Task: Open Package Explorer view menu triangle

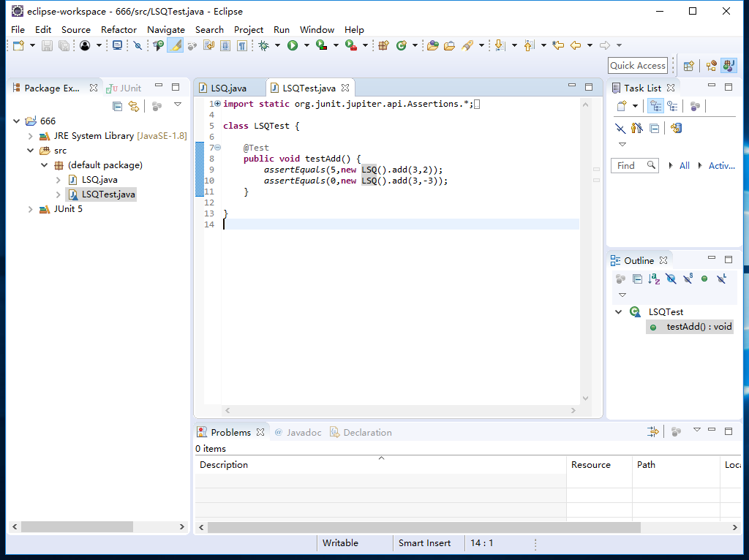Action: tap(178, 104)
